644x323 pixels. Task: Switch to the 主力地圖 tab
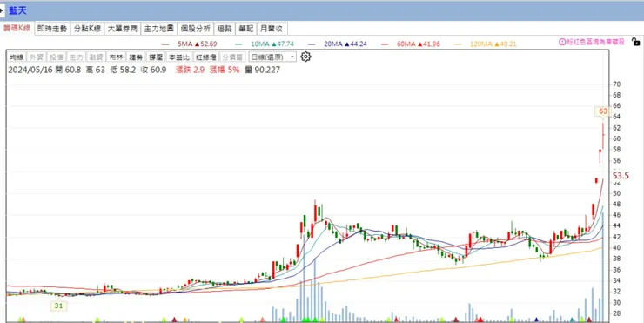pyautogui.click(x=159, y=29)
